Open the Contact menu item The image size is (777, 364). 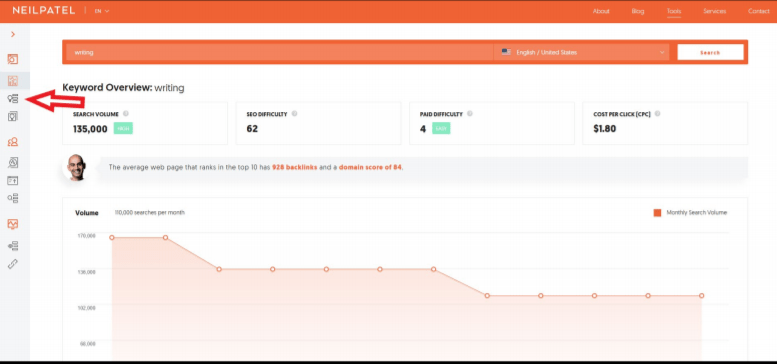coord(759,11)
